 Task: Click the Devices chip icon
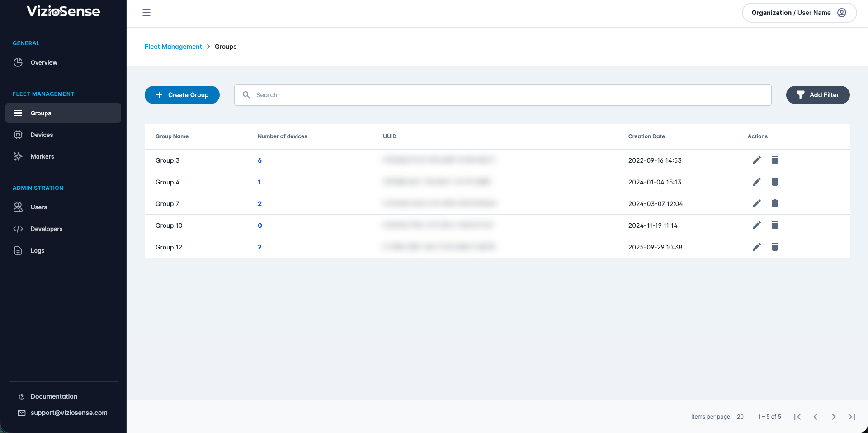click(18, 135)
